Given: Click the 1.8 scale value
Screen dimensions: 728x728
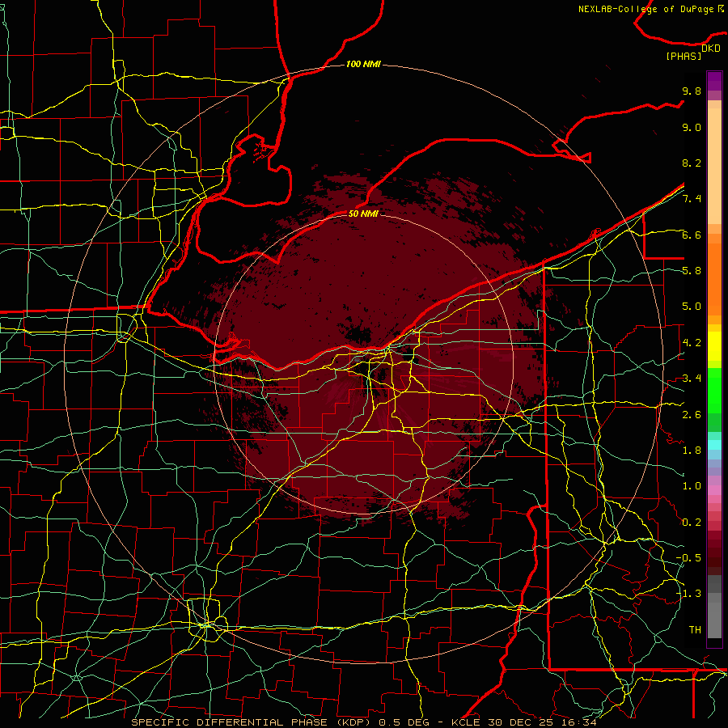Looking at the screenshot, I should [x=692, y=451].
